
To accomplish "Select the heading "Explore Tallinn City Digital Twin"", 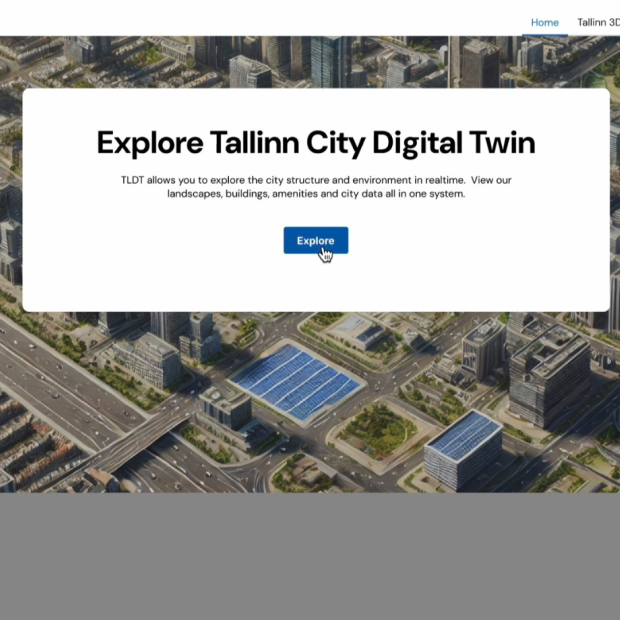I will coord(316,143).
